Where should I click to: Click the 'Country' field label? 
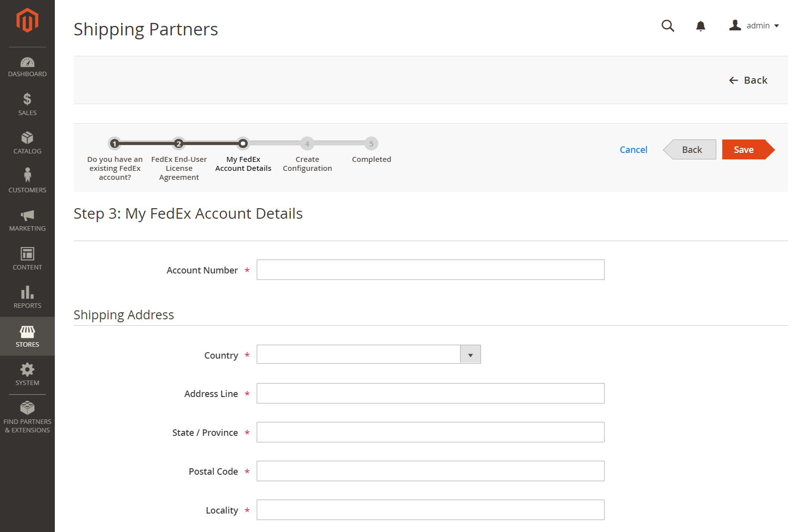point(221,355)
